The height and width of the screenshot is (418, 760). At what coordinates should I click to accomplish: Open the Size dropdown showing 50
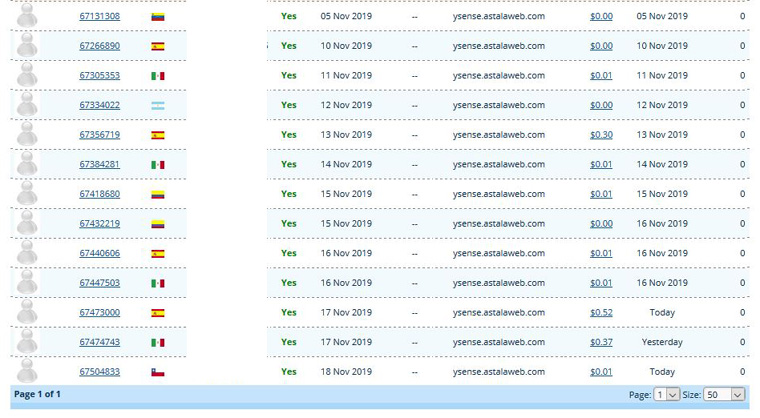725,395
